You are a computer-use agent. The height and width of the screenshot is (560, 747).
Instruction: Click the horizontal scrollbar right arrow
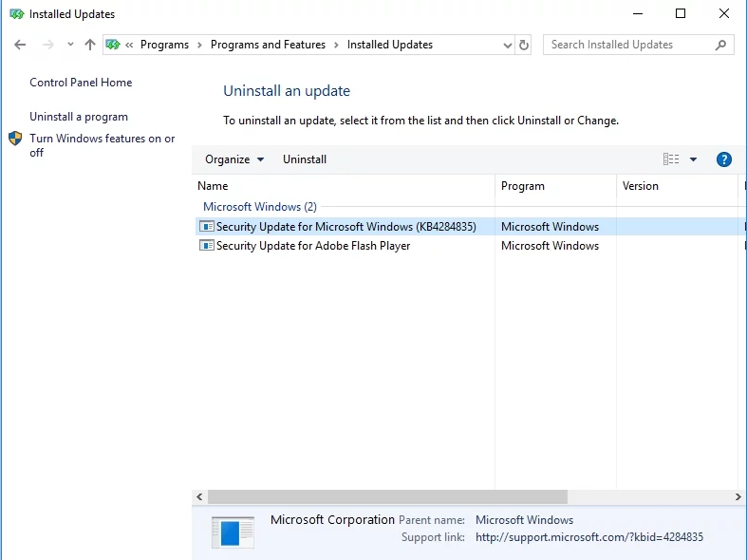click(x=738, y=497)
